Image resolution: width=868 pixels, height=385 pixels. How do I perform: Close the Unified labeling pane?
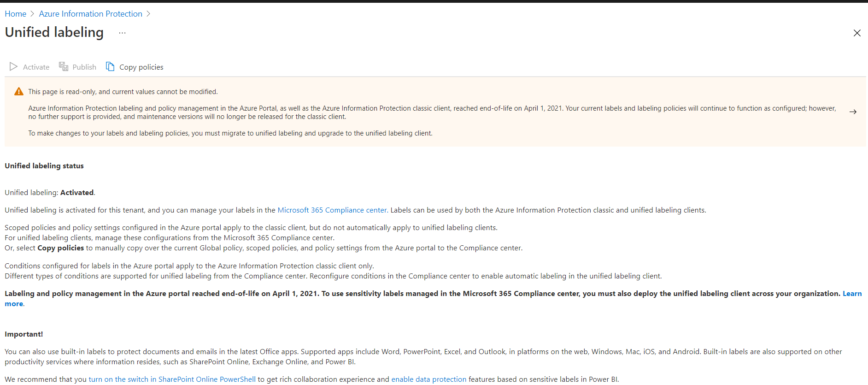tap(857, 33)
